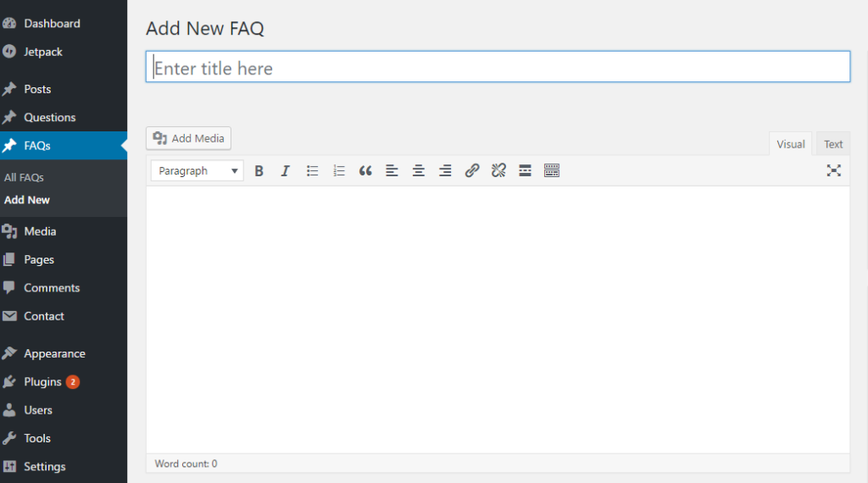The width and height of the screenshot is (868, 483).
Task: Click the remove link icon
Action: 498,171
